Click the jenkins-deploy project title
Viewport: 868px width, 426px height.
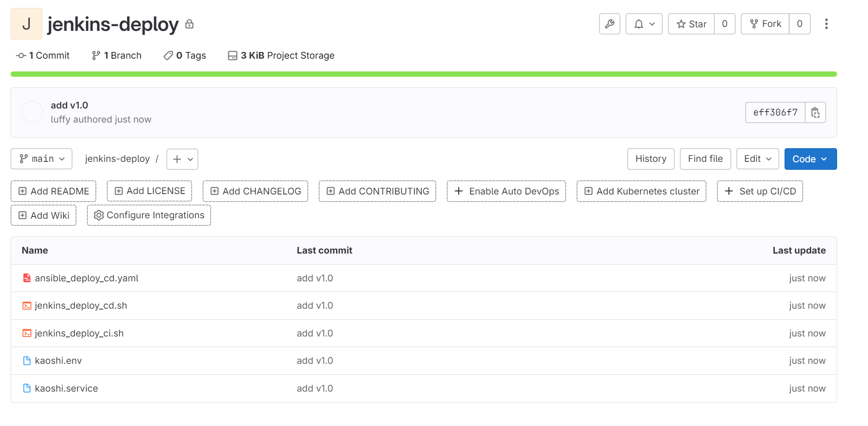tap(113, 24)
